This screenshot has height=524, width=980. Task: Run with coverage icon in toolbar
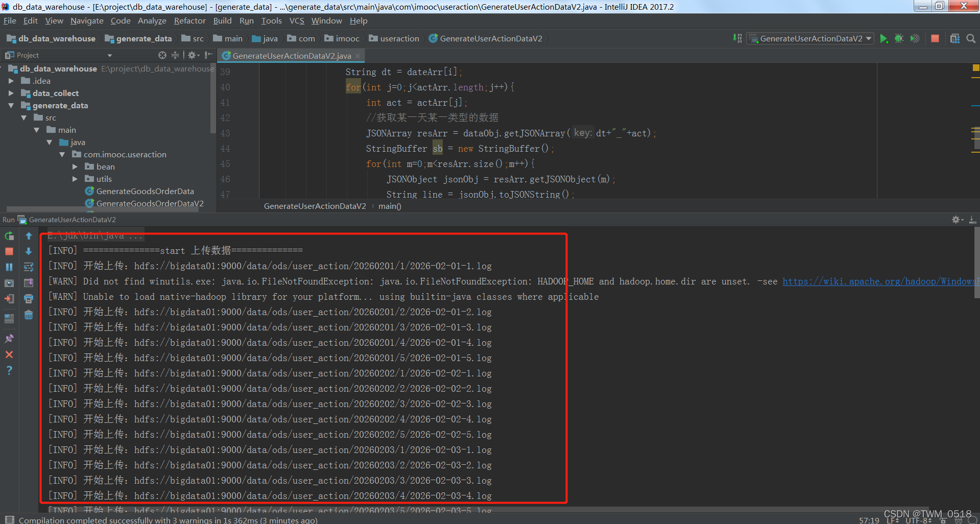915,39
